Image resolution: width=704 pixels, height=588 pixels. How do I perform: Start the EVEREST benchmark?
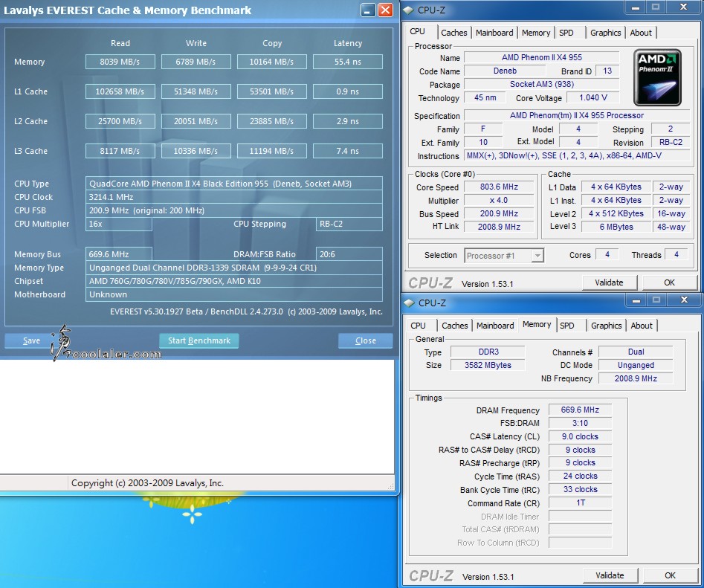click(199, 340)
